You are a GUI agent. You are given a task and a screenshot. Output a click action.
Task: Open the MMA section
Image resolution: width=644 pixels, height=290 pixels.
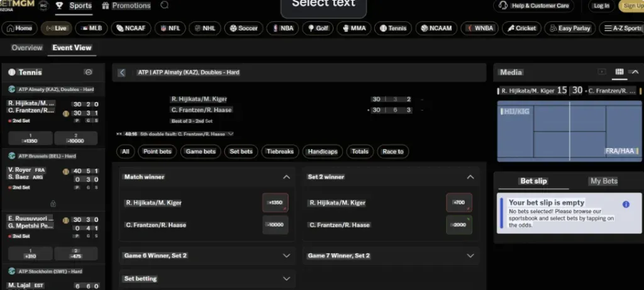tap(353, 28)
